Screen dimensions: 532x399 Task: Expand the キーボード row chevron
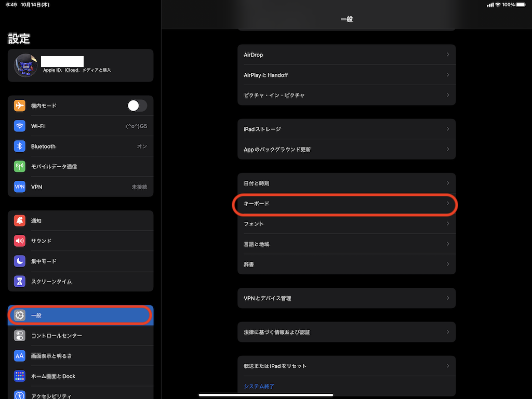pos(447,204)
